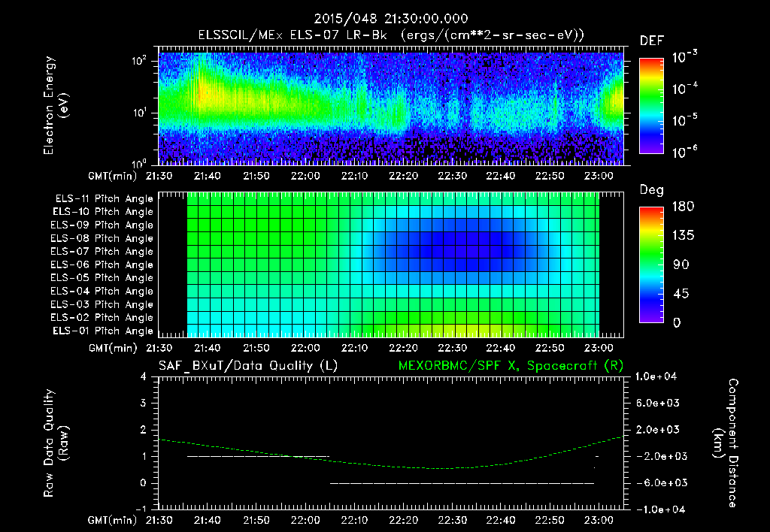Click the 1.0e+04 right axis value
The height and width of the screenshot is (532, 770).
(x=656, y=376)
